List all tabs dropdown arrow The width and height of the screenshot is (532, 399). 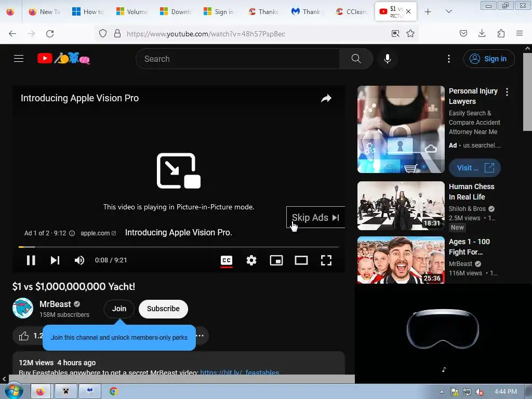(x=448, y=11)
